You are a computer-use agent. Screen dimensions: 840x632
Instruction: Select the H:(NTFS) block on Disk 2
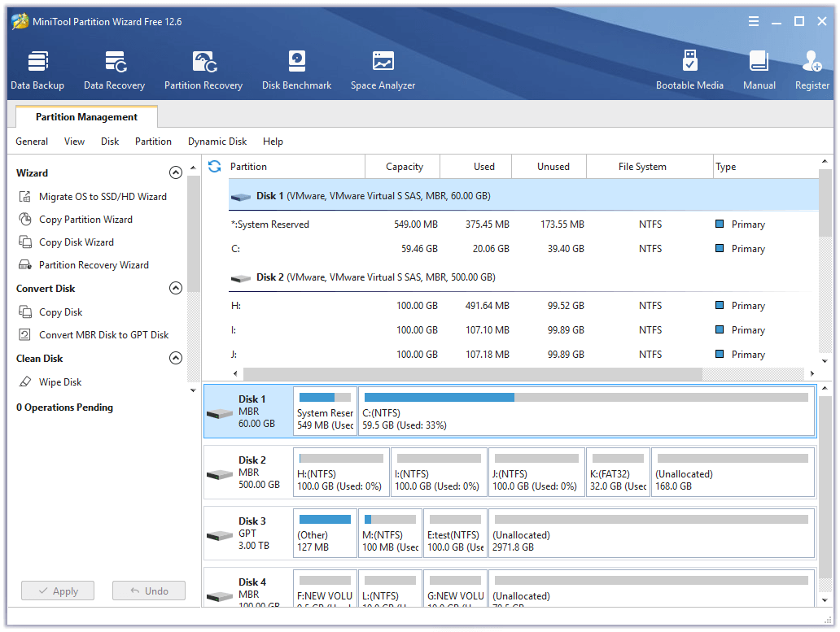[x=341, y=473]
